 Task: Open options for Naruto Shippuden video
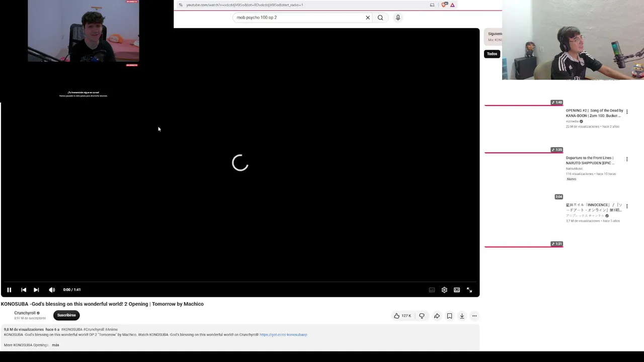627,159
